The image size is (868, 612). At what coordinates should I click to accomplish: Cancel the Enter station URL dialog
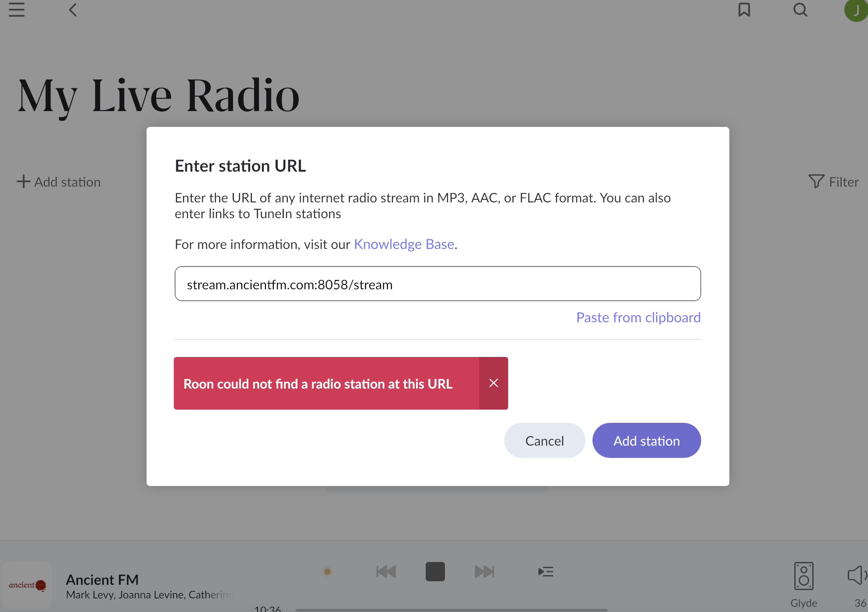click(x=545, y=440)
